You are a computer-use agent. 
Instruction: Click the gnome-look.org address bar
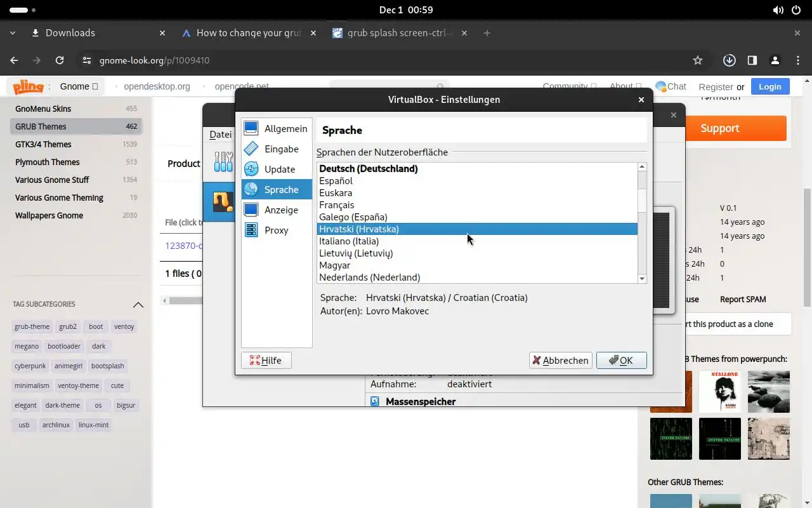pyautogui.click(x=381, y=60)
